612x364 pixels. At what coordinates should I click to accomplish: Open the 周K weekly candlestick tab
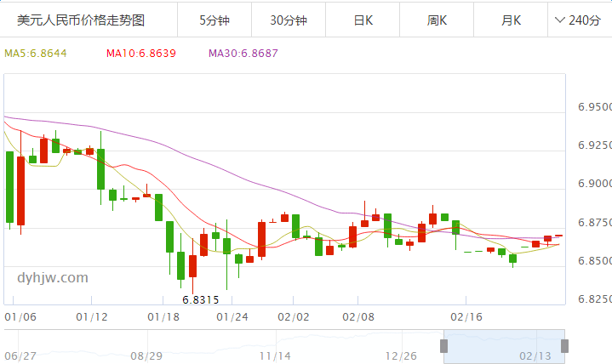[437, 20]
